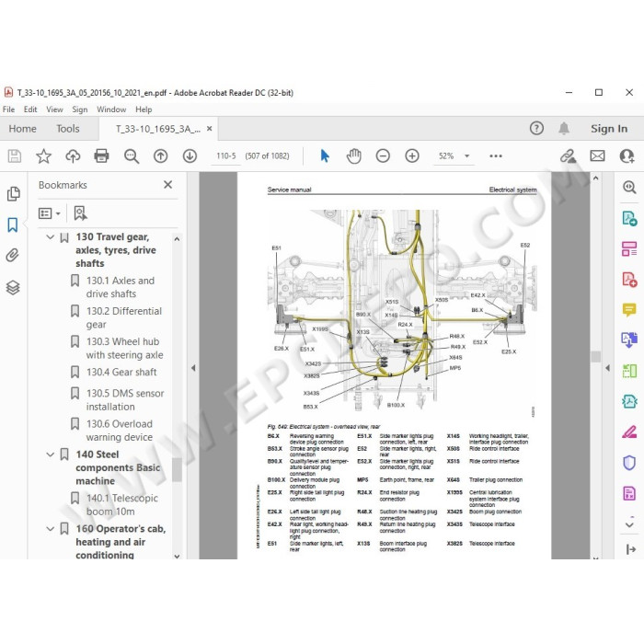Open Page Thumbnails panel
The width and height of the screenshot is (644, 644).
pyautogui.click(x=13, y=193)
